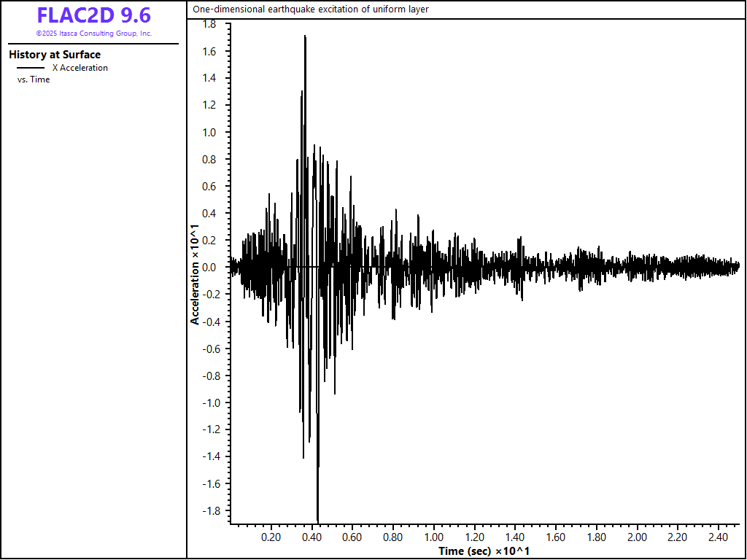Click the 0.6 tick on the acceleration axis

coord(209,187)
